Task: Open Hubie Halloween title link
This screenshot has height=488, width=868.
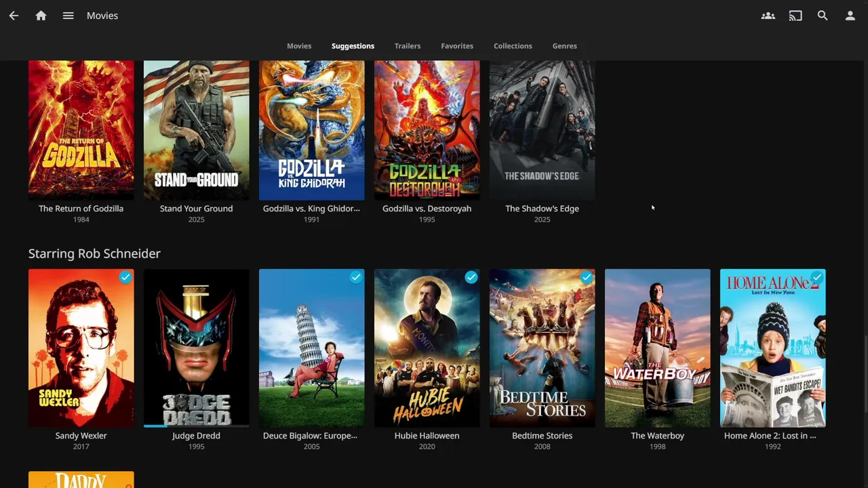Action: pyautogui.click(x=427, y=436)
